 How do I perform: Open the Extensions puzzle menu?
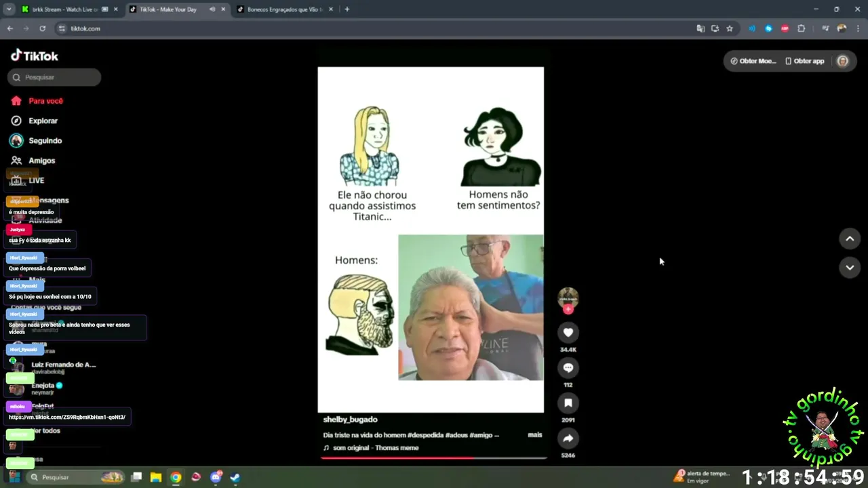coord(802,28)
